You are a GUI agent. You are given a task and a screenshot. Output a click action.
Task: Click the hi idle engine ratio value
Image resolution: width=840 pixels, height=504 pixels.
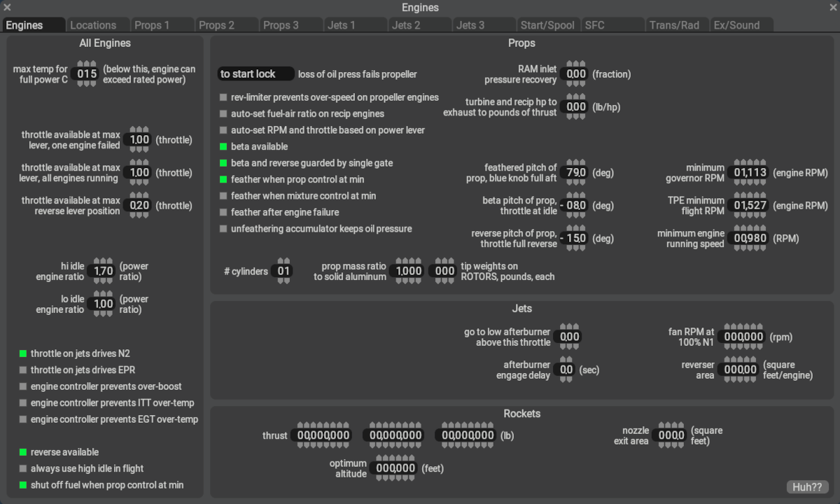pos(103,271)
